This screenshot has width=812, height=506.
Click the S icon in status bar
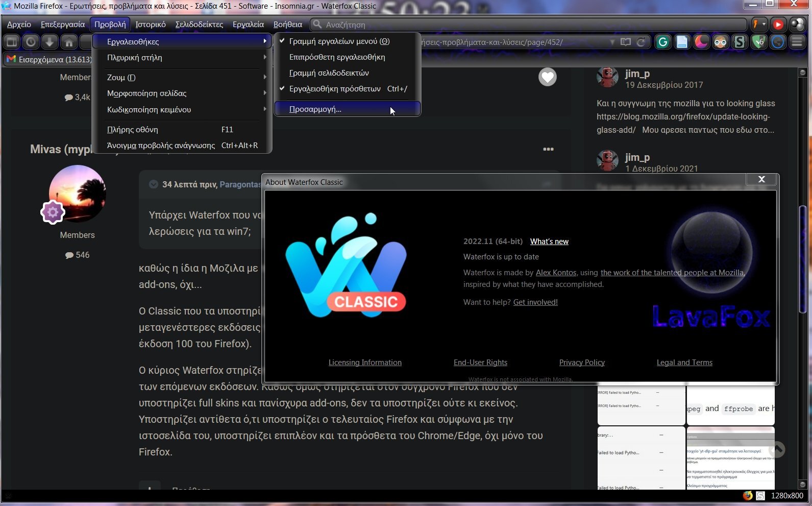point(760,495)
